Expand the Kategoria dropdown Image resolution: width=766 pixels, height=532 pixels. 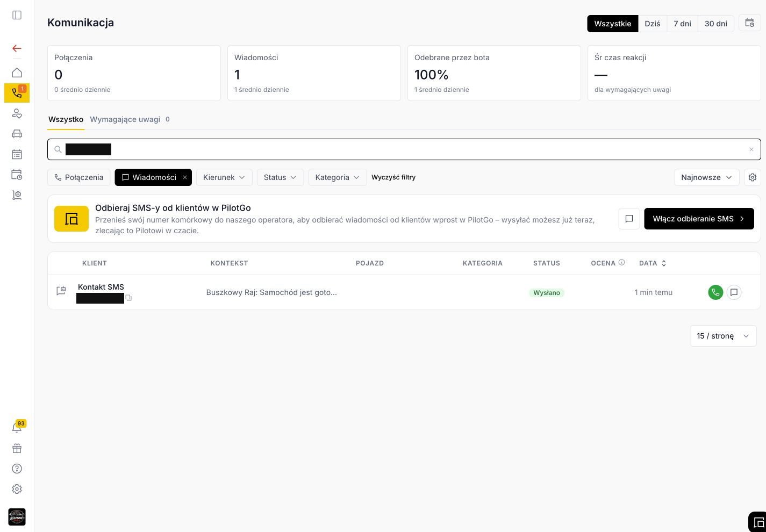coord(338,177)
